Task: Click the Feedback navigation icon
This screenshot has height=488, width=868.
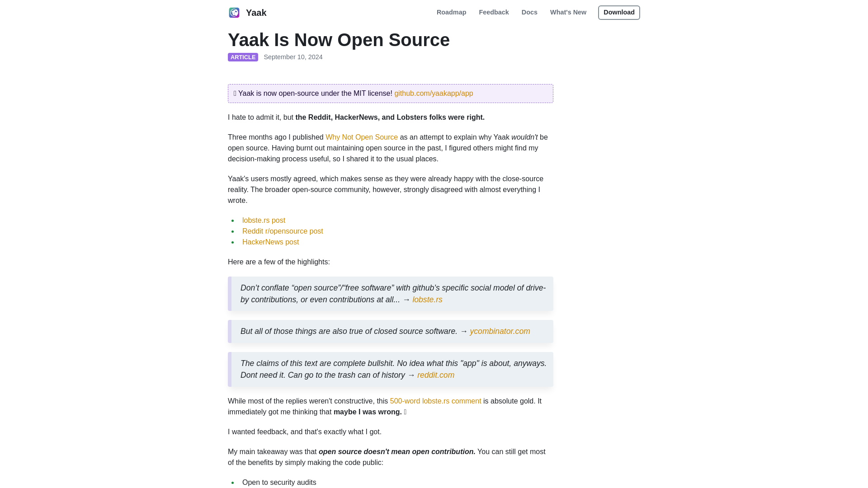Action: tap(494, 12)
